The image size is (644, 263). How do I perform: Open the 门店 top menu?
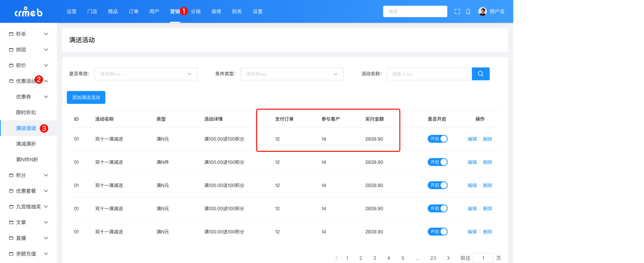point(92,12)
